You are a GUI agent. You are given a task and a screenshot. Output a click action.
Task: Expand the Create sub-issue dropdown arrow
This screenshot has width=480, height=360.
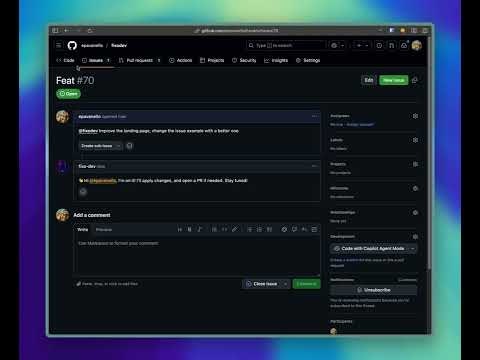[x=119, y=146]
